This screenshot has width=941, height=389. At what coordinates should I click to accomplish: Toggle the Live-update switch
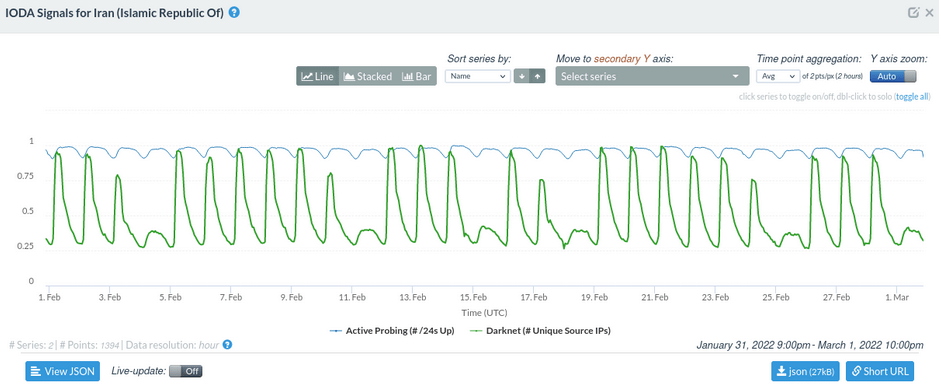pyautogui.click(x=185, y=371)
